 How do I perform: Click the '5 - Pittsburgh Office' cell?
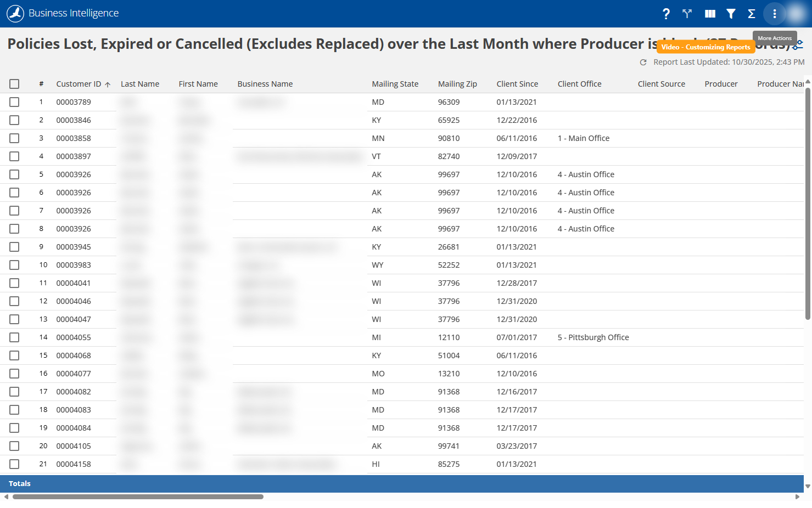593,337
